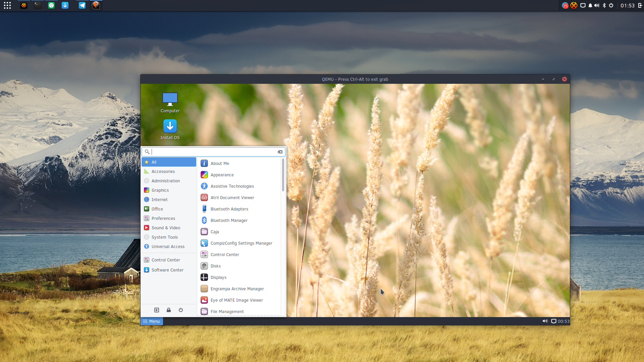
Task: Click the host Bluetooth tray icon
Action: tap(604, 5)
